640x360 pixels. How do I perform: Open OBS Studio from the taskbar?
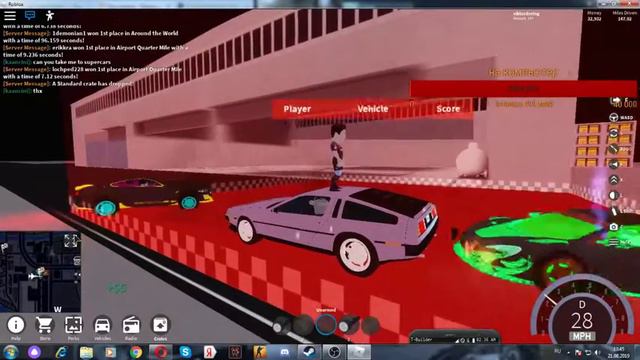(x=334, y=352)
